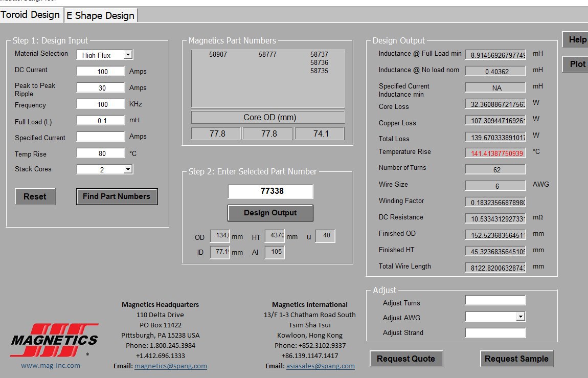Click the part number field showing 77338
Screen dimensions: 588x378
point(270,191)
